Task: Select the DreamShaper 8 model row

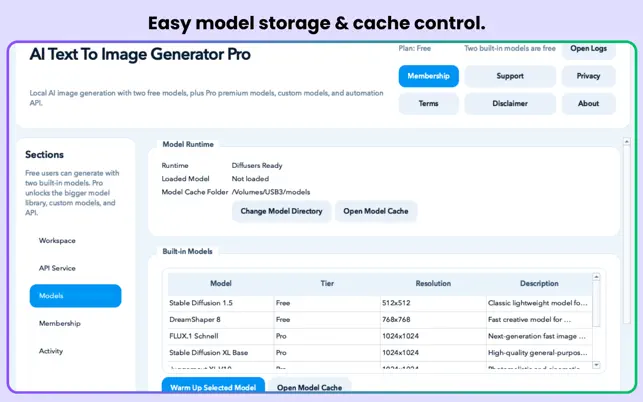Action: click(380, 320)
